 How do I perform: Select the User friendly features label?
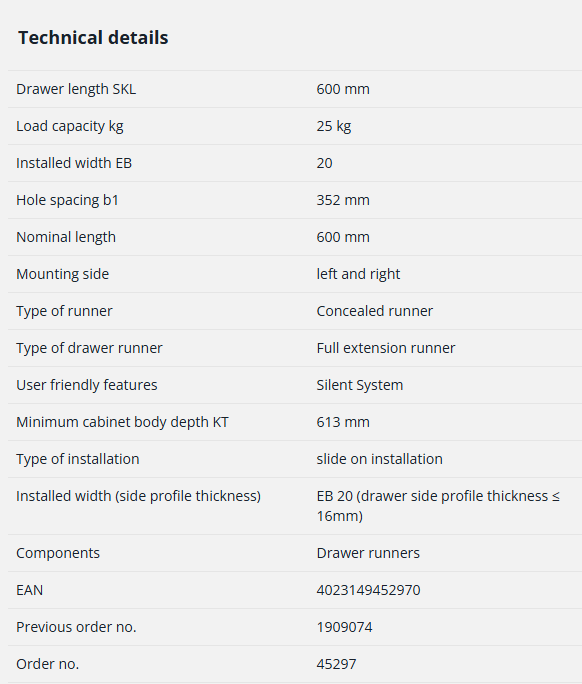point(87,385)
